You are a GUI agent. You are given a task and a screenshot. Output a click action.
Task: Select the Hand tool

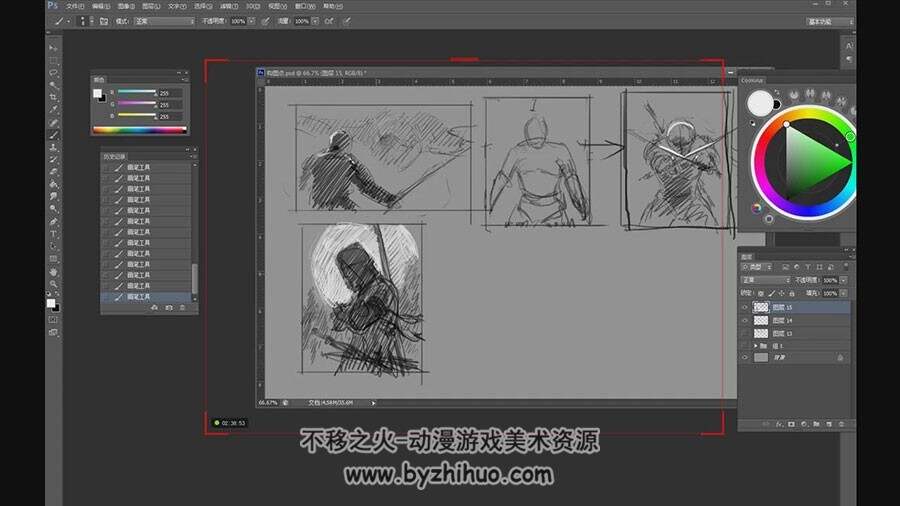coord(53,272)
